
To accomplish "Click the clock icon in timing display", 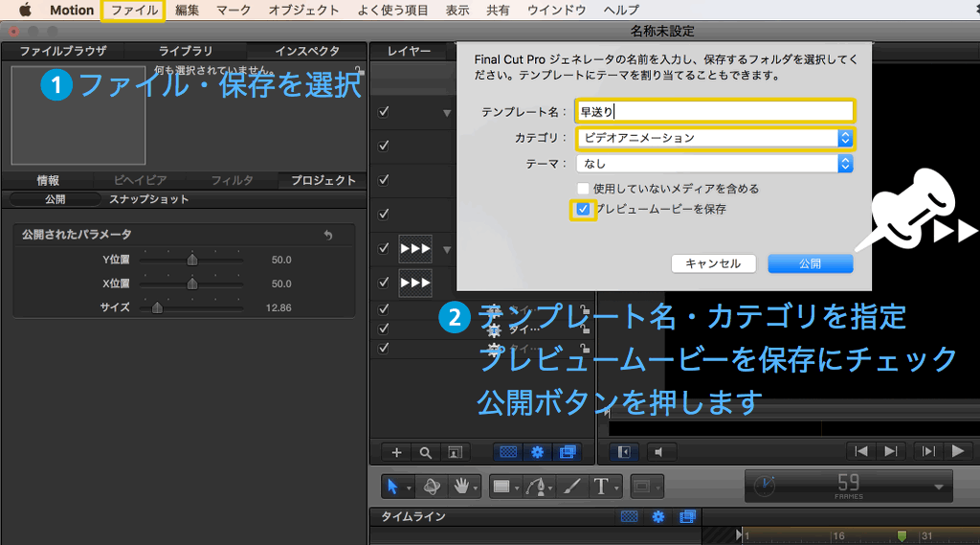I will pyautogui.click(x=765, y=486).
